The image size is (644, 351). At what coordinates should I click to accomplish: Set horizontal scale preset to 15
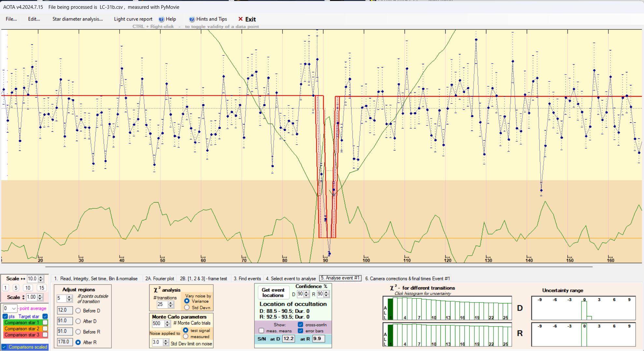(x=41, y=288)
